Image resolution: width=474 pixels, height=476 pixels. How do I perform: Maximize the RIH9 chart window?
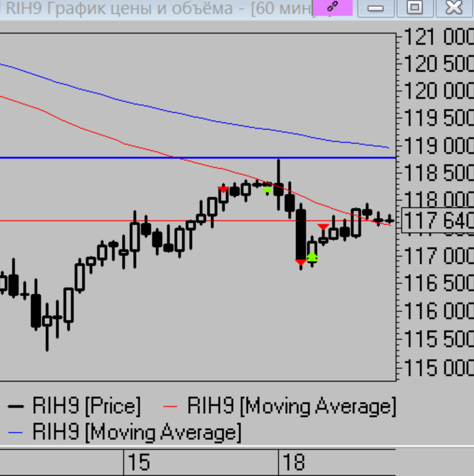[x=414, y=7]
